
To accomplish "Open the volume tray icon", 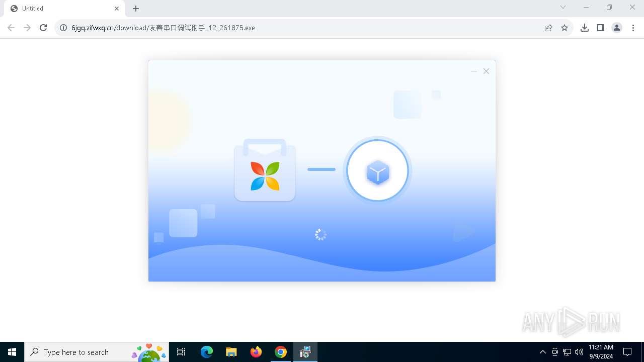I will [x=579, y=352].
